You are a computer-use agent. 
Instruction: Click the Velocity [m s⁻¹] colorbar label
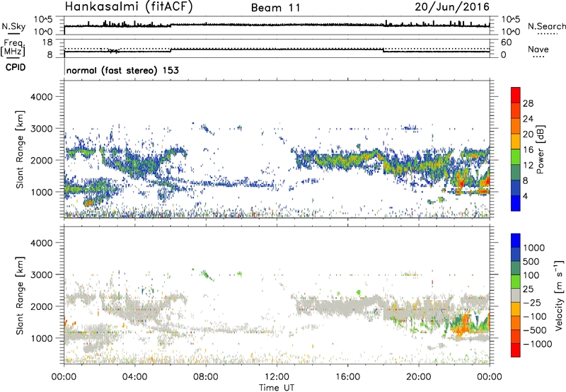click(559, 295)
